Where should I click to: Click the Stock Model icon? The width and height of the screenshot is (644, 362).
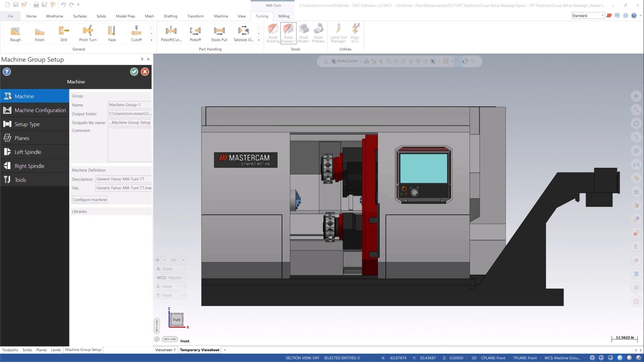click(304, 33)
